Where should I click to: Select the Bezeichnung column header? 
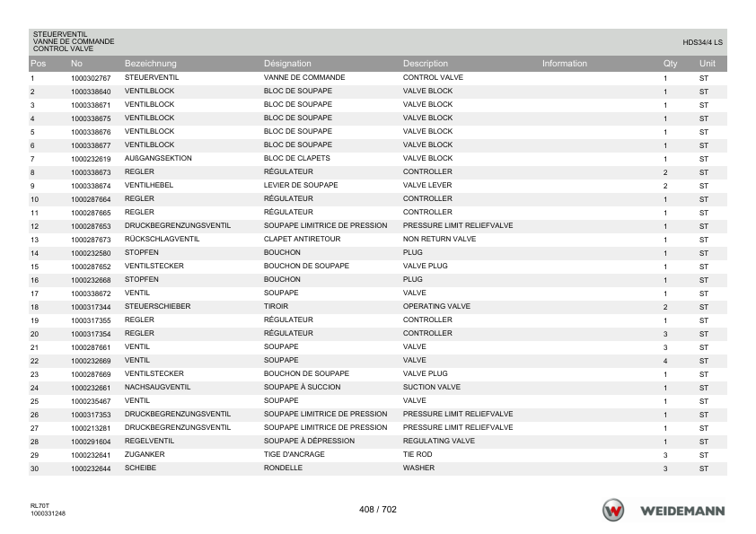(151, 63)
